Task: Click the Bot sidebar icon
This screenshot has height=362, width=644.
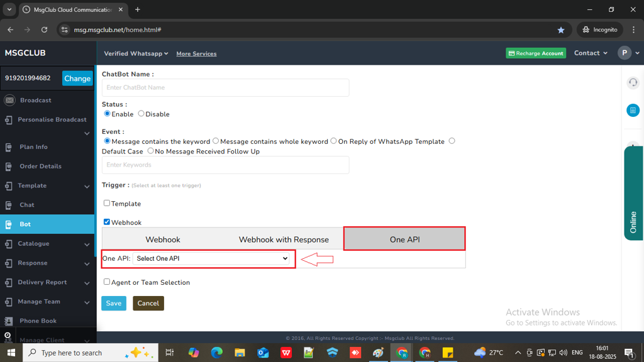Action: (x=9, y=224)
